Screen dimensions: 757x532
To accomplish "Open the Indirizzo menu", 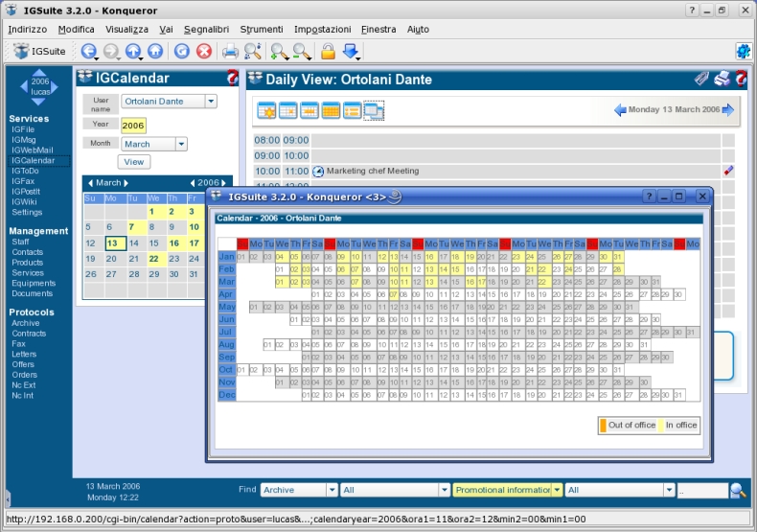I will click(28, 30).
